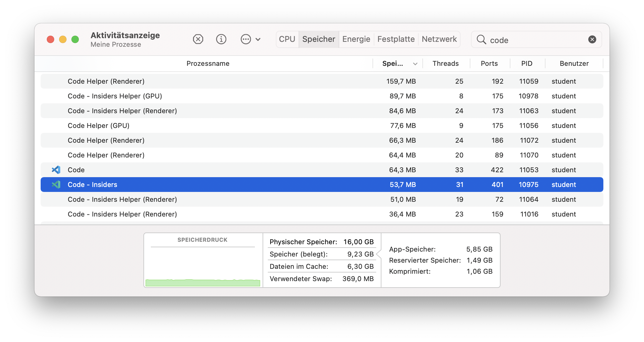Click the Speicher (belegt) 9,23 GB entry
Screen dimensions: 644x342
tap(322, 254)
